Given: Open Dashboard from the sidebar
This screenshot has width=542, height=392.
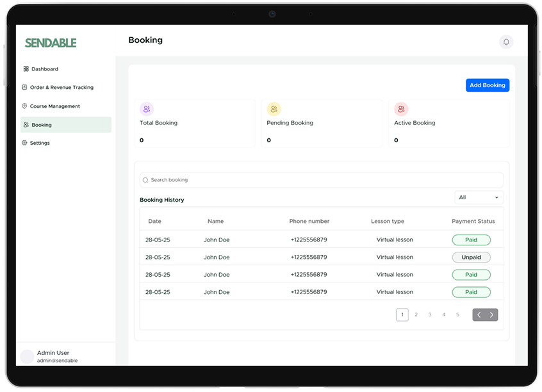Looking at the screenshot, I should point(44,69).
